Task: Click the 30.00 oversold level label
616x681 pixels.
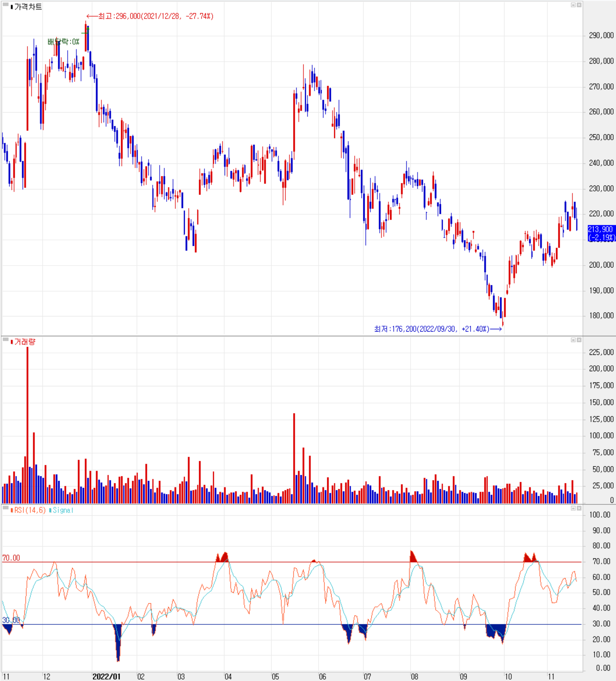Action: click(x=11, y=620)
